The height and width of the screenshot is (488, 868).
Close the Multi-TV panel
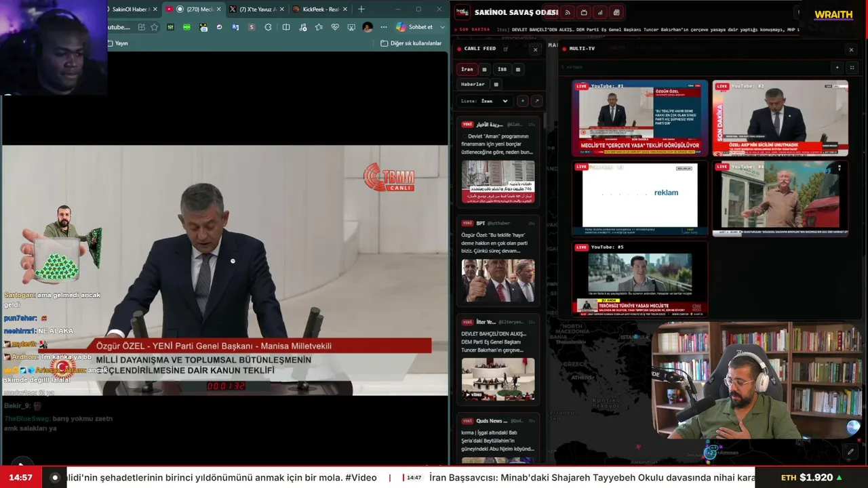click(x=851, y=49)
